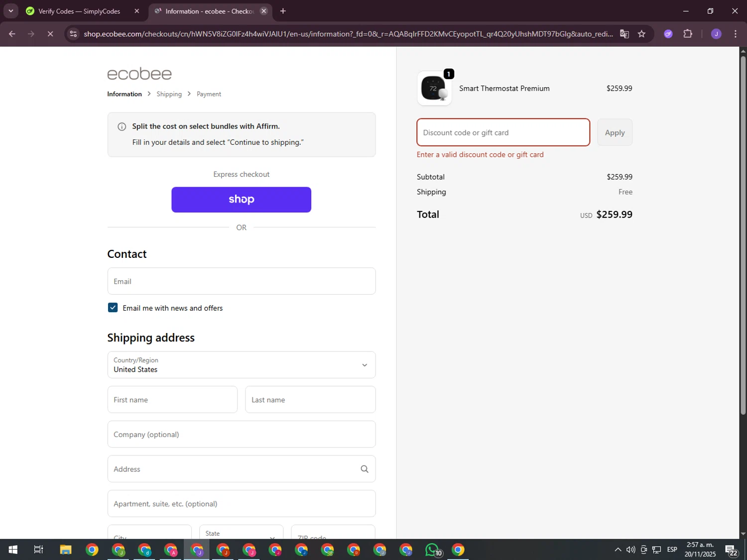The height and width of the screenshot is (560, 747).
Task: Click the Shipping breadcrumb step
Action: tap(169, 94)
